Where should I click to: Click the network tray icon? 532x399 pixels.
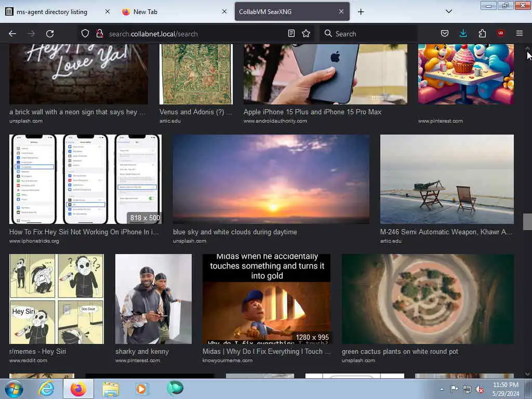click(x=467, y=390)
